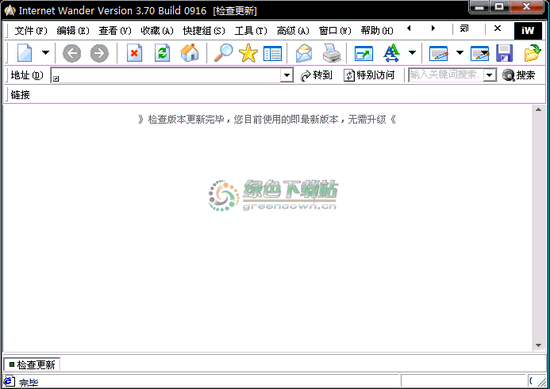Expand the search keyword dropdown arrow

(490, 75)
